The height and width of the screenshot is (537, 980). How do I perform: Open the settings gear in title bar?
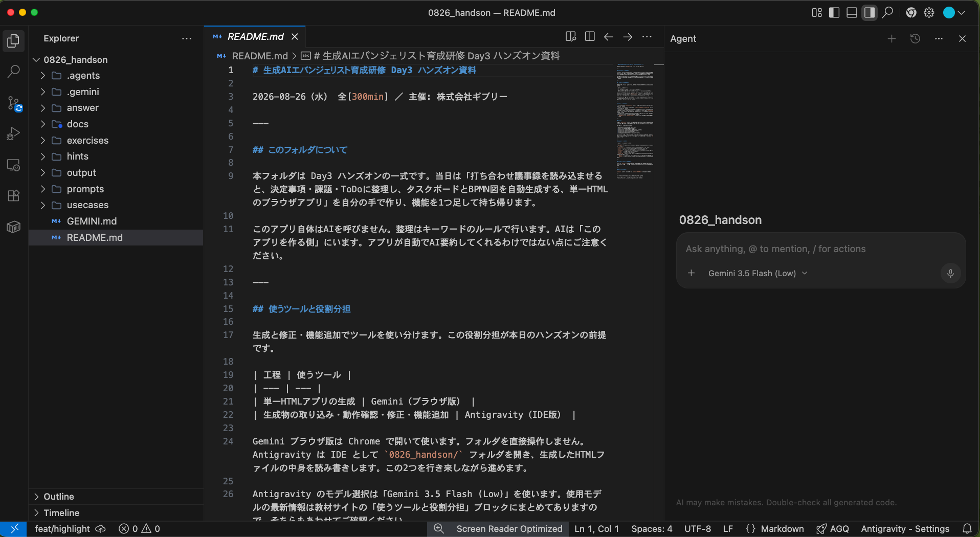[x=929, y=12]
